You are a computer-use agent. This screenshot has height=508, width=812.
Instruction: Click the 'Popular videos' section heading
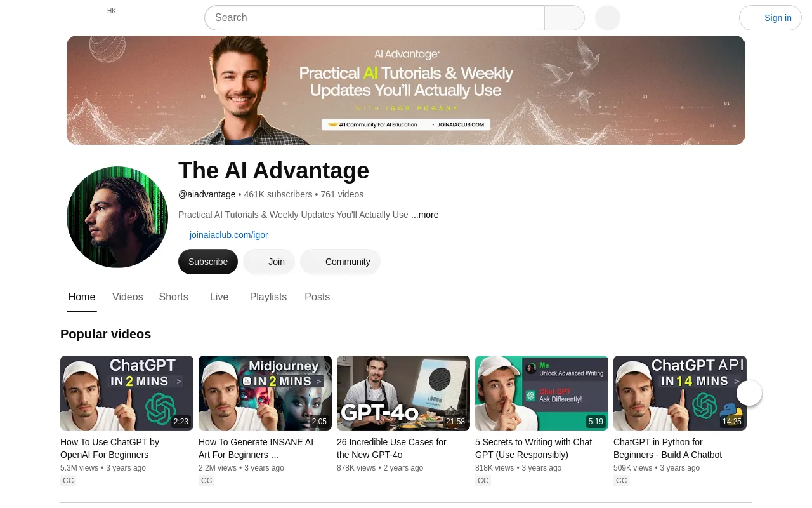[105, 334]
